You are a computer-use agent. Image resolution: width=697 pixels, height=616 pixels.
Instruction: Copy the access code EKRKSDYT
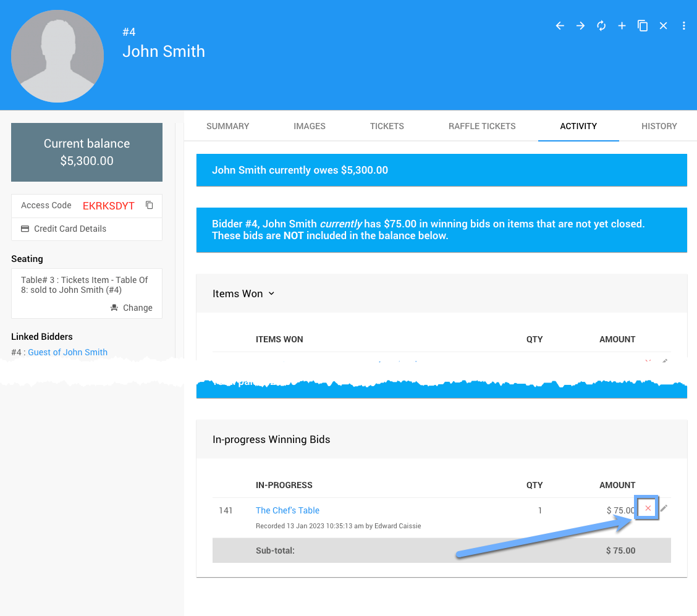pyautogui.click(x=149, y=205)
